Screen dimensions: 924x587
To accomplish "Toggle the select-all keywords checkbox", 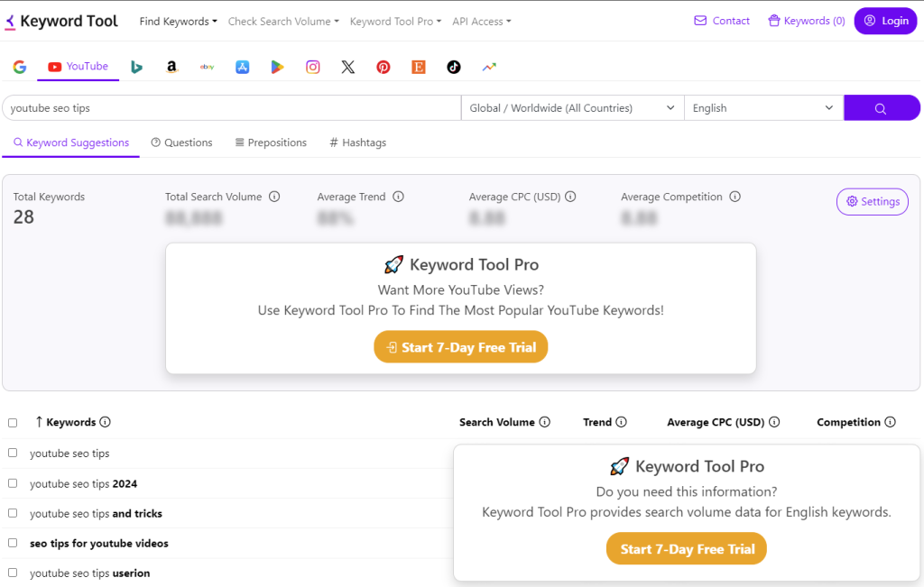I will pyautogui.click(x=13, y=423).
